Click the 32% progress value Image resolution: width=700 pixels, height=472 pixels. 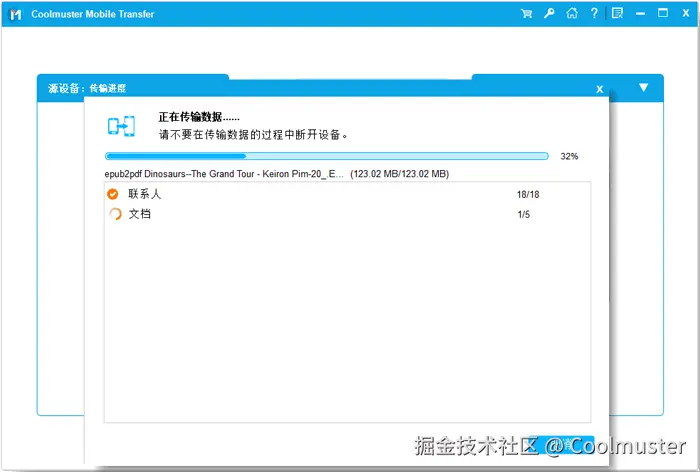click(569, 156)
